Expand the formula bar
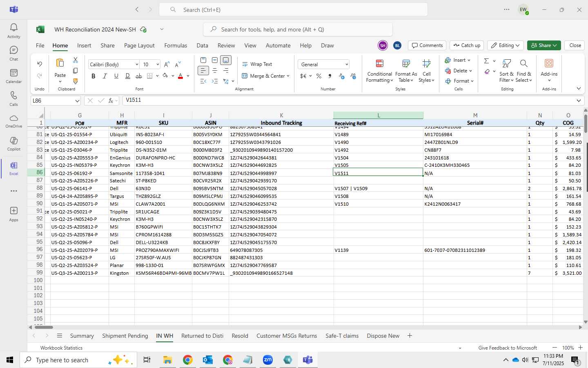 click(579, 101)
